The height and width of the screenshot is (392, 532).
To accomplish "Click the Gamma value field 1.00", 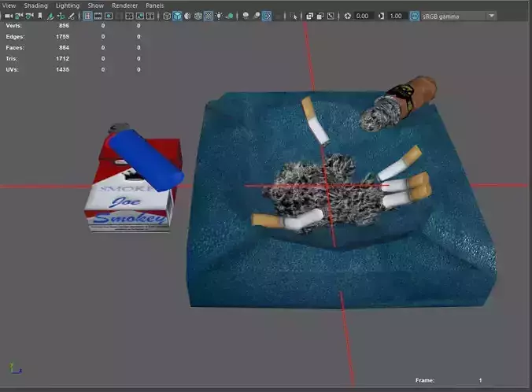I will click(397, 16).
